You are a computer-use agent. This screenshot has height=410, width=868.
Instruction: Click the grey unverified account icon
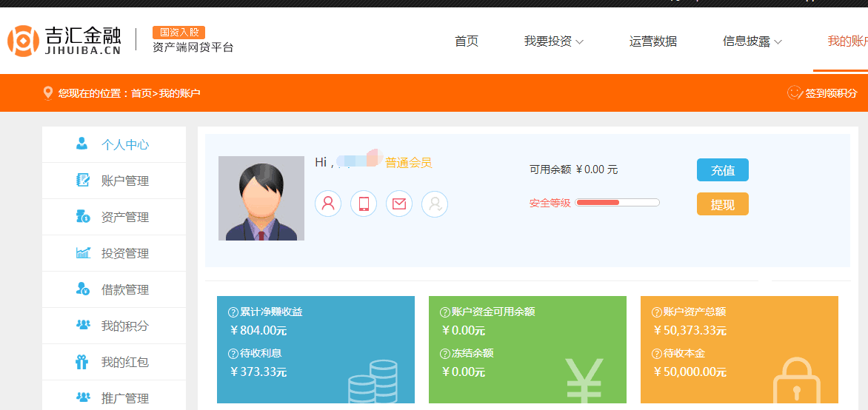click(435, 204)
